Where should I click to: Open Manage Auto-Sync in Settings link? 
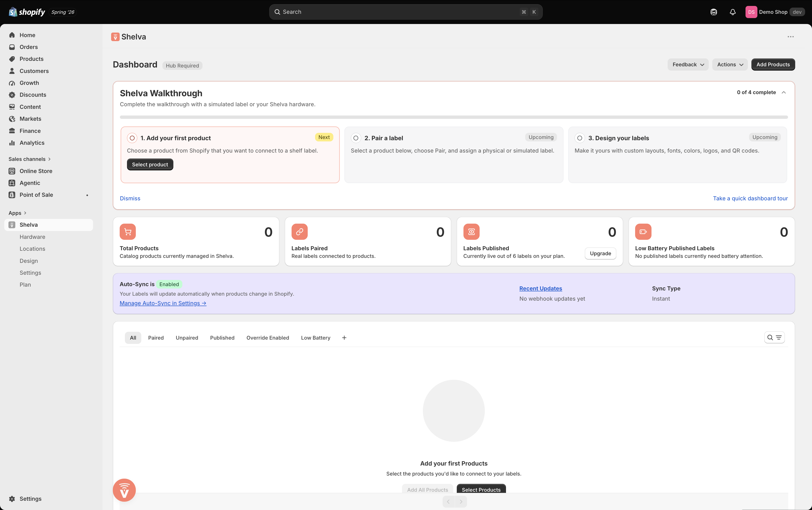coord(163,303)
